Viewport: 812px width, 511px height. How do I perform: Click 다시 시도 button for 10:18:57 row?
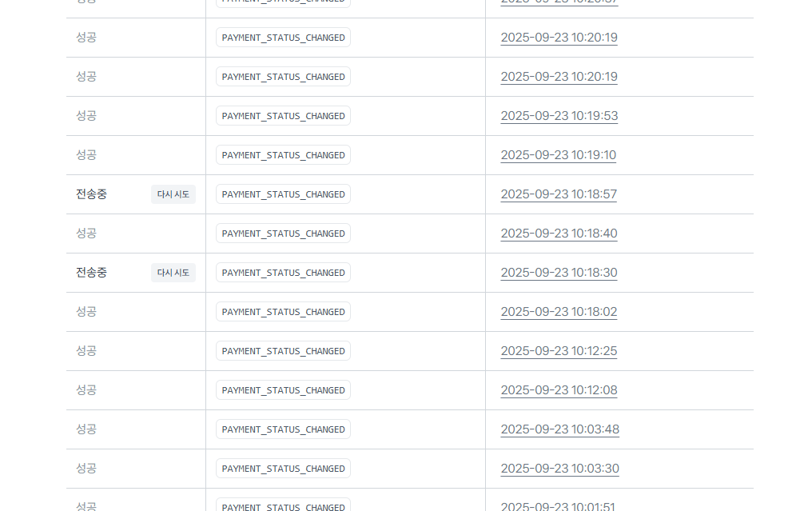tap(173, 194)
